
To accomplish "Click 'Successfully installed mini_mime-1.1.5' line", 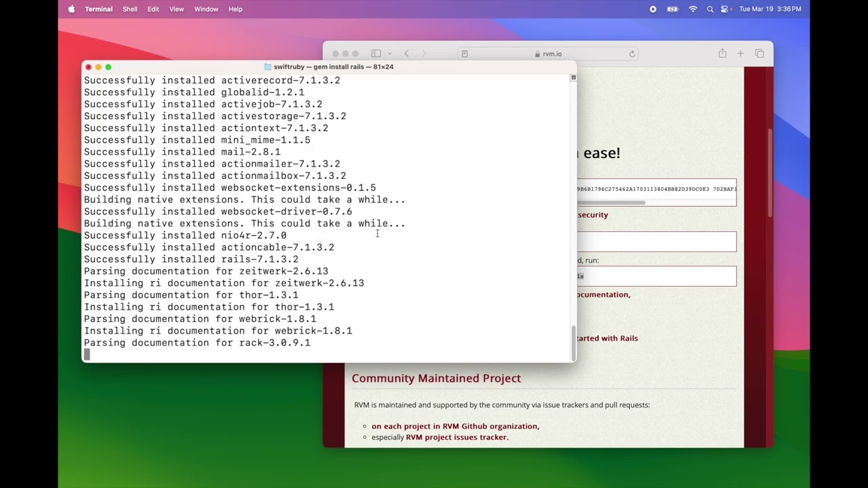I will 197,140.
